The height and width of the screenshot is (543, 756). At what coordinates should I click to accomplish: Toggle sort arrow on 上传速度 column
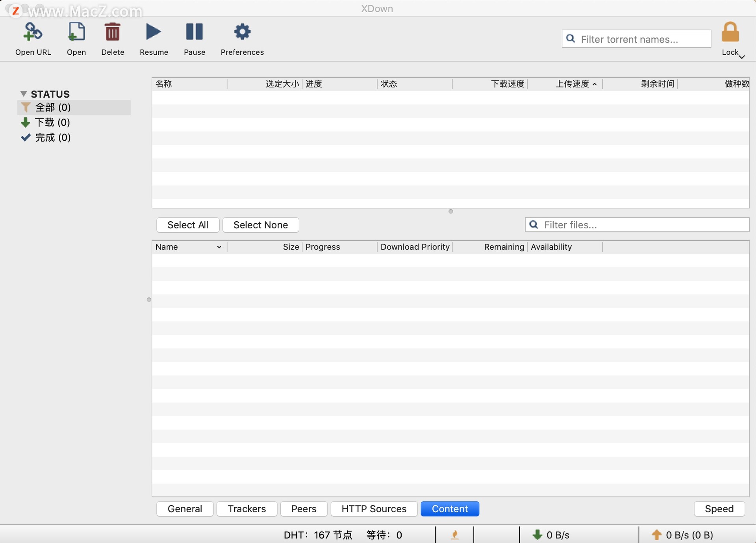(x=595, y=84)
